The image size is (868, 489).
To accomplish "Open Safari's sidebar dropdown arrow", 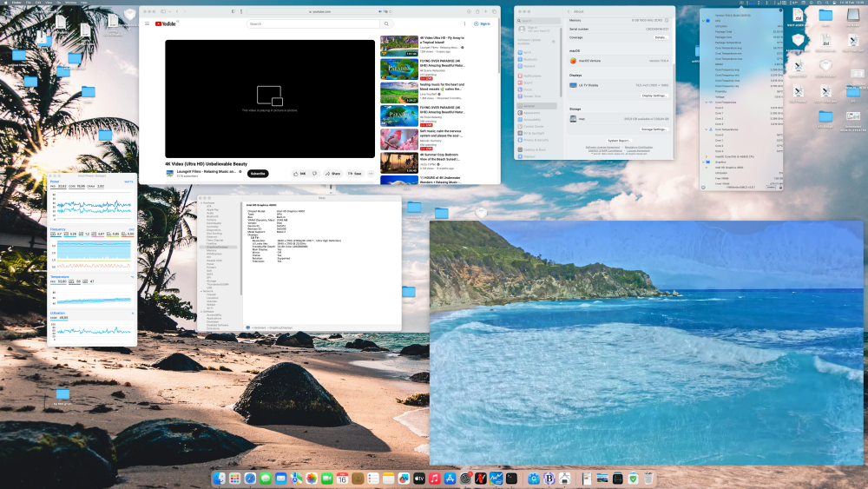I will pos(169,11).
